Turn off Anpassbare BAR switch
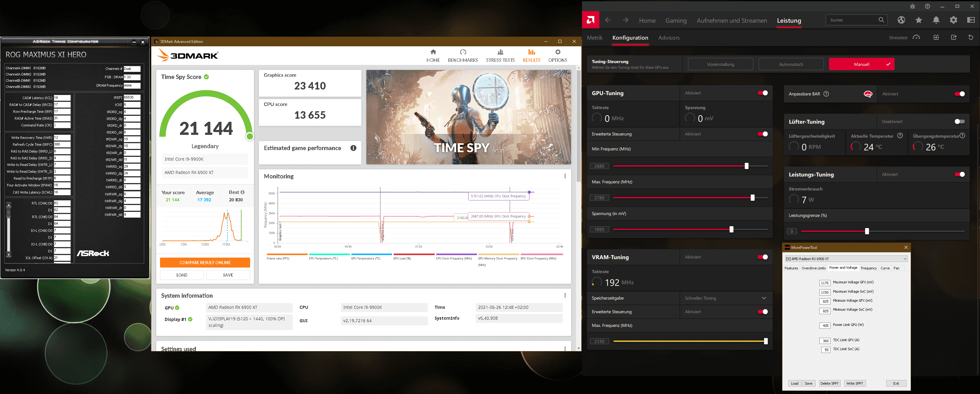980x394 pixels. point(959,94)
